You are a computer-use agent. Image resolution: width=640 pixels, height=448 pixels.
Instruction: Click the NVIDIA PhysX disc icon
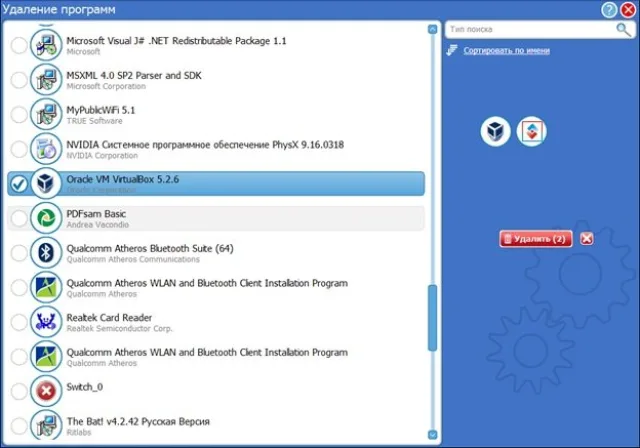(x=46, y=149)
